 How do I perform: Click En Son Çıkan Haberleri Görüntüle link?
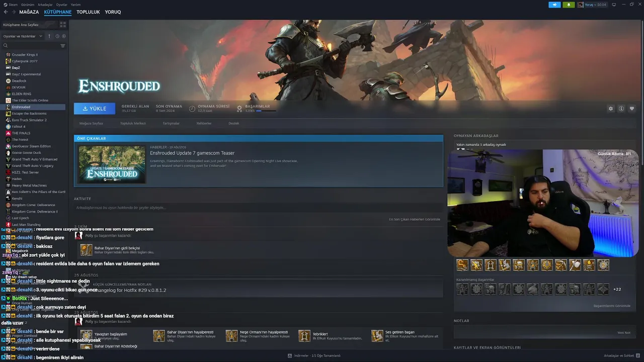[415, 219]
